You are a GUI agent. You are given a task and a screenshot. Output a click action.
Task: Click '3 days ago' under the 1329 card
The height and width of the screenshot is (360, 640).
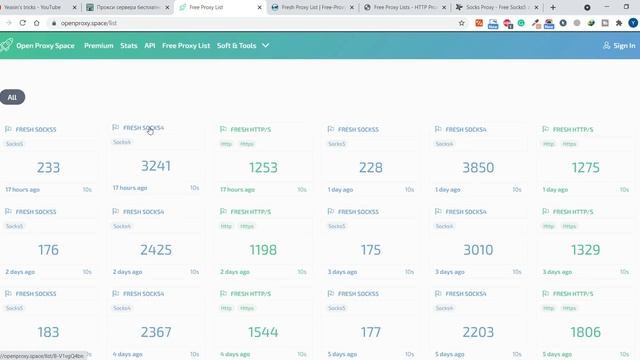click(557, 272)
